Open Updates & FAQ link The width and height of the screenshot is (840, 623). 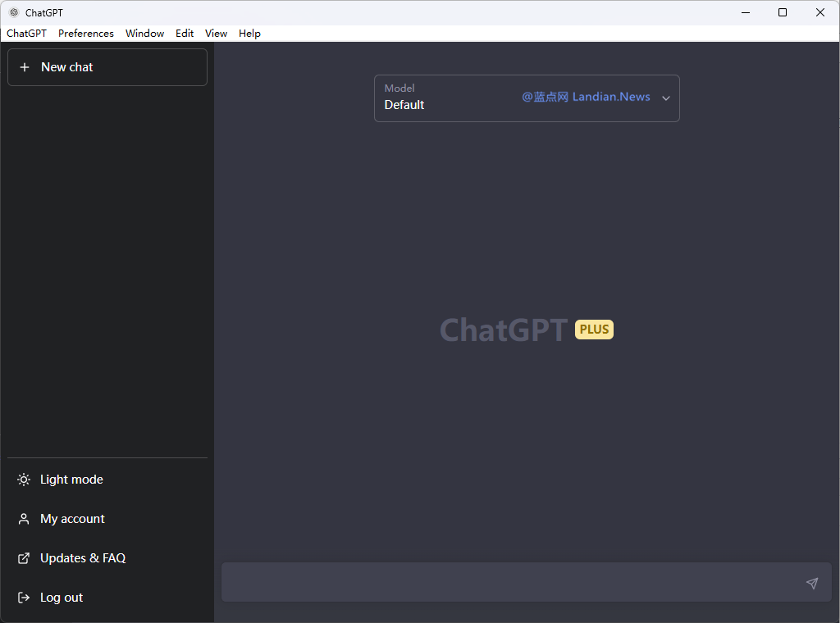coord(107,558)
